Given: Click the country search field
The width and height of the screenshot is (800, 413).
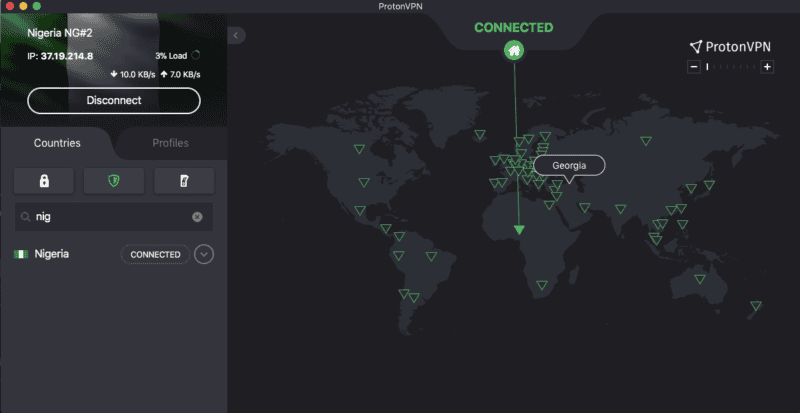Looking at the screenshot, I should point(114,217).
